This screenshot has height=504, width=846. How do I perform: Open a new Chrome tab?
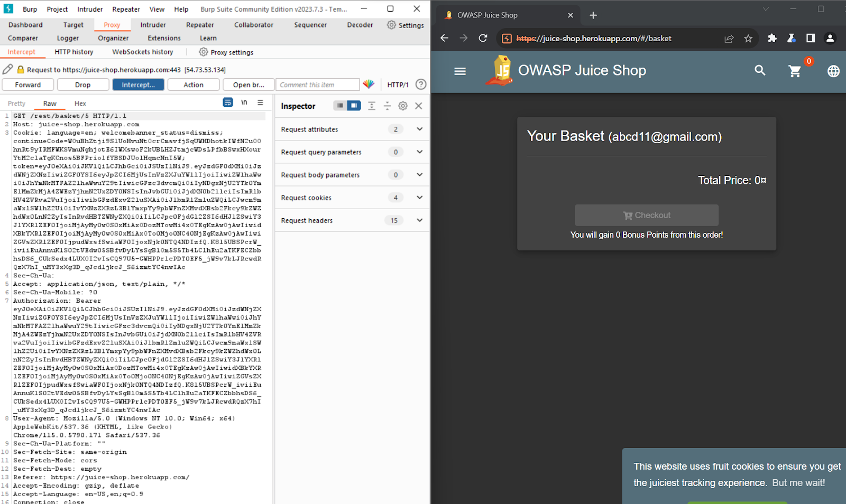pos(593,15)
